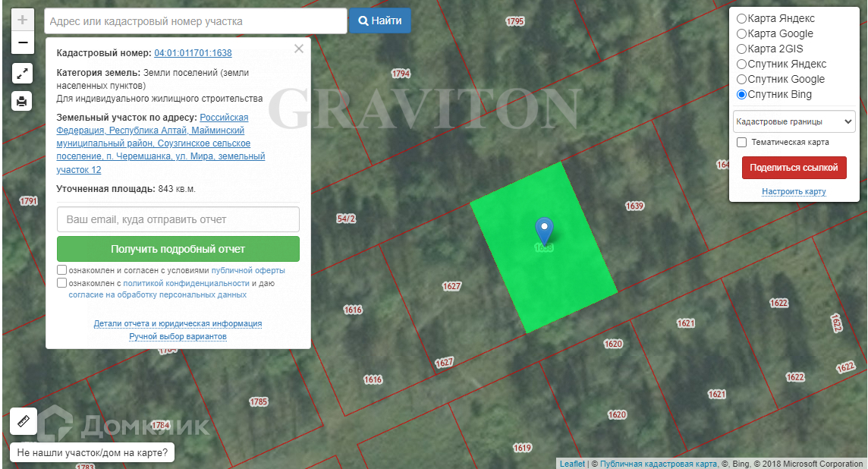This screenshot has width=868, height=469.
Task: Open the parcel address link
Action: pyautogui.click(x=161, y=143)
